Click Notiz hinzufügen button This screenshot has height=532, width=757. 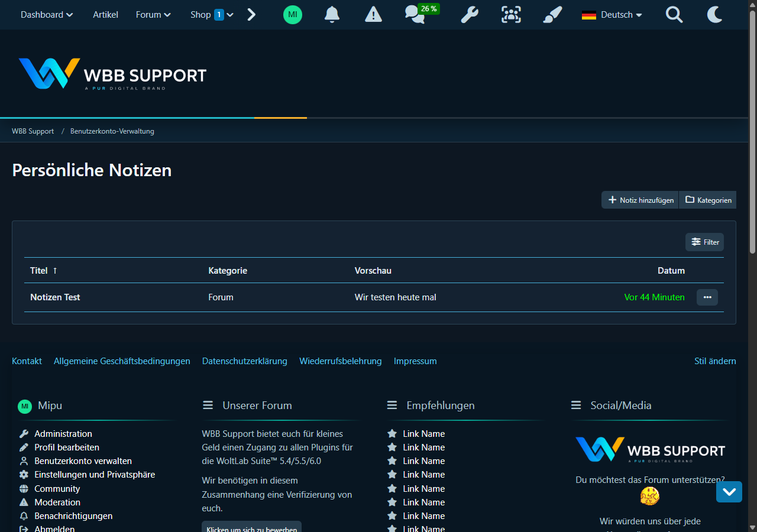coord(640,200)
